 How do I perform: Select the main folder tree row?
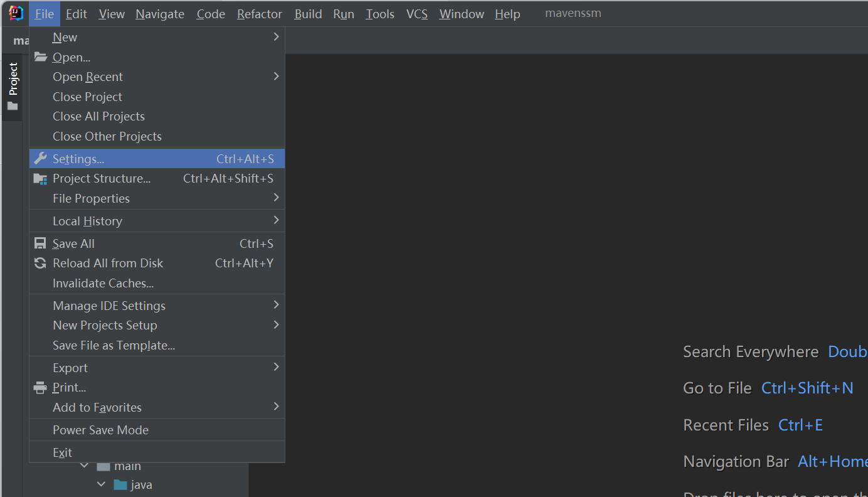tap(135, 466)
